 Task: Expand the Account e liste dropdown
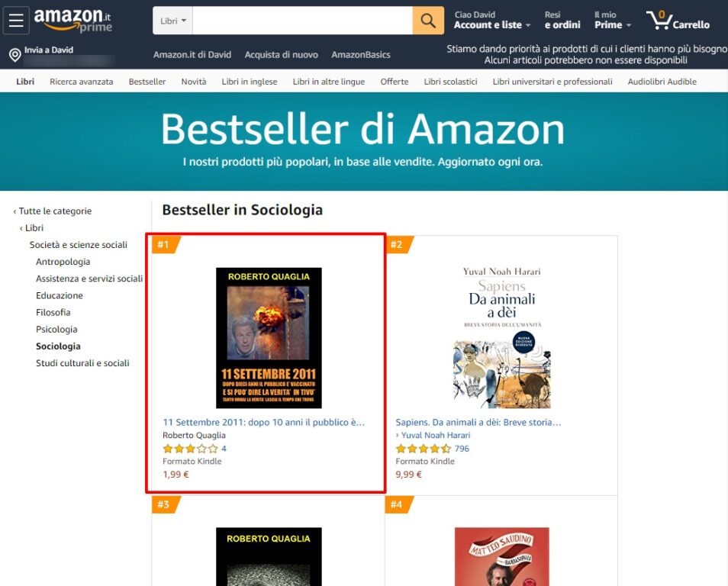click(x=492, y=25)
